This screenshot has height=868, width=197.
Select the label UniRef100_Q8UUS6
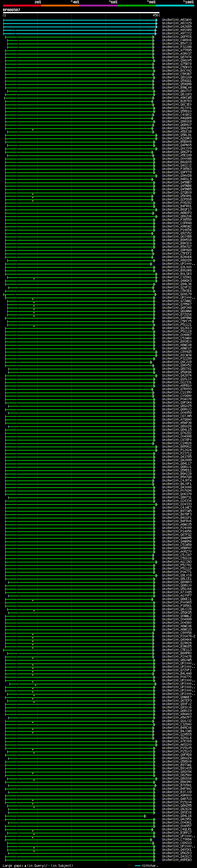pos(176,778)
